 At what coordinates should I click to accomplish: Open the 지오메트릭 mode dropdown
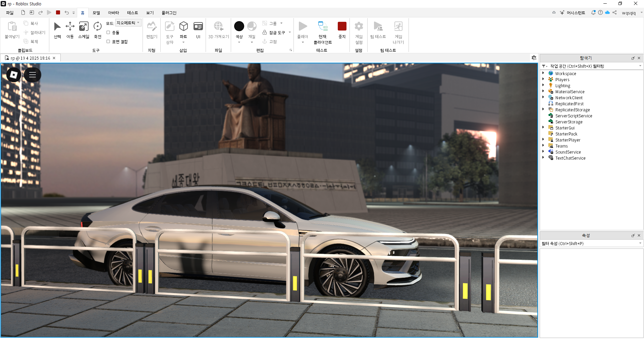click(128, 23)
